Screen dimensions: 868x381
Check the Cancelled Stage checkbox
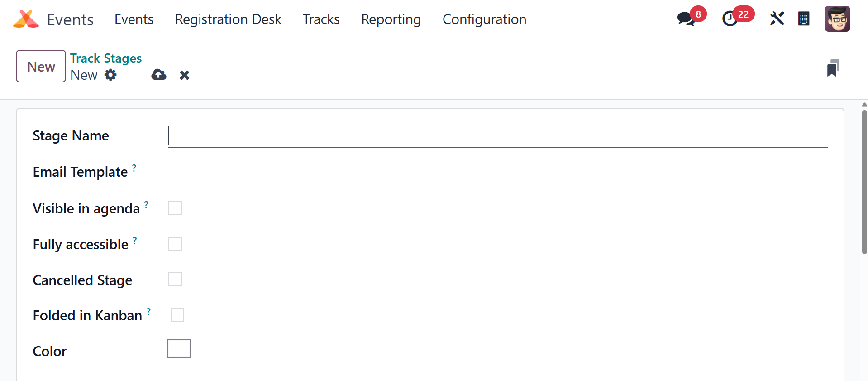point(175,280)
